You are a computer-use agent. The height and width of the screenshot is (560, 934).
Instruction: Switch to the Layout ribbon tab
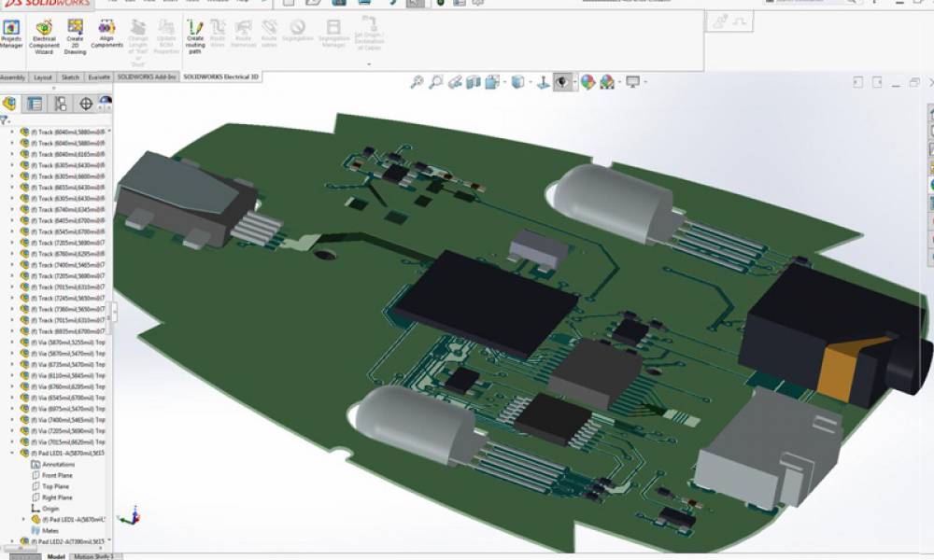[x=42, y=77]
